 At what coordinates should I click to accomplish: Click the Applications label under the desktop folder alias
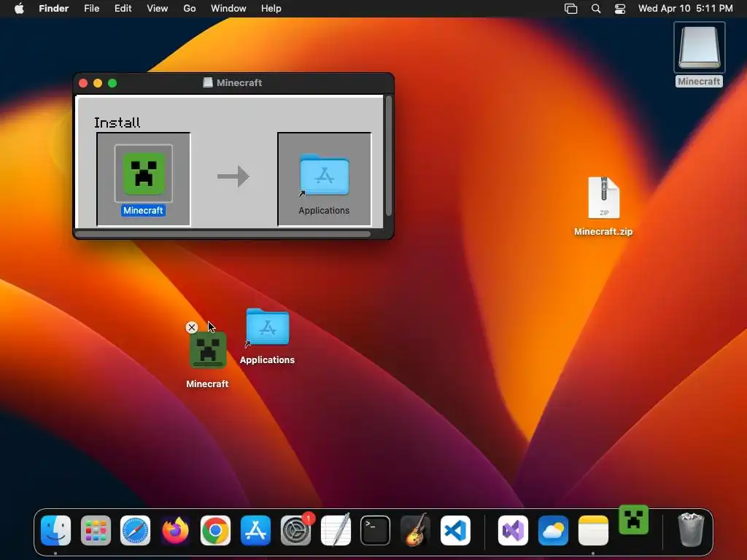click(267, 360)
